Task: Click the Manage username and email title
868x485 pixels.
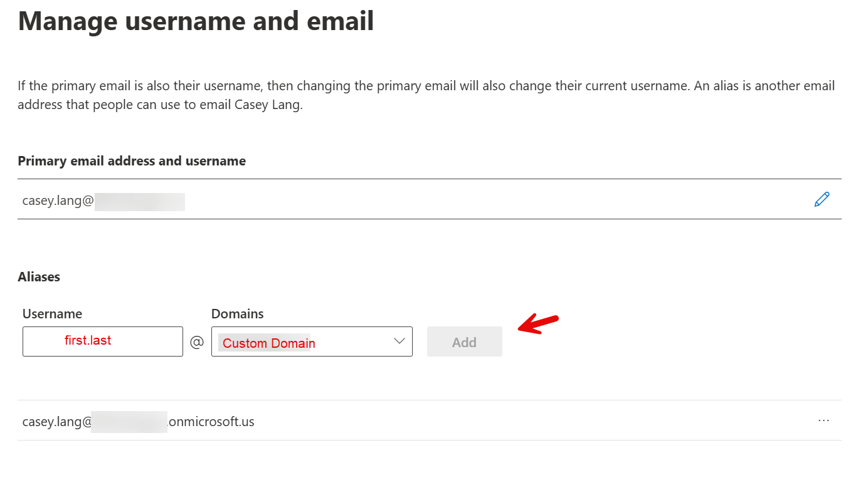Action: 196,21
